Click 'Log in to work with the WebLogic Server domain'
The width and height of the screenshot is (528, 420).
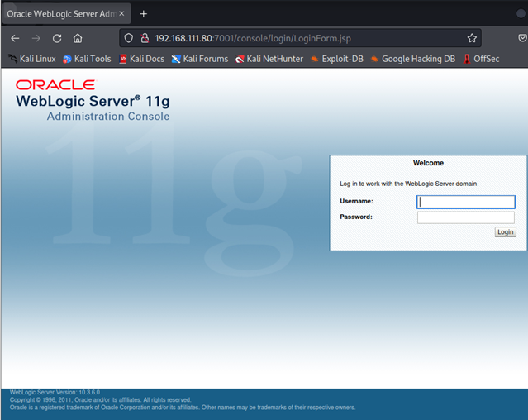[408, 184]
